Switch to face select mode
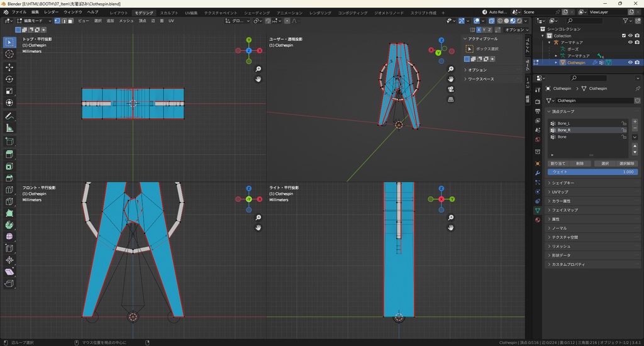Image resolution: width=644 pixels, height=346 pixels. (71, 21)
